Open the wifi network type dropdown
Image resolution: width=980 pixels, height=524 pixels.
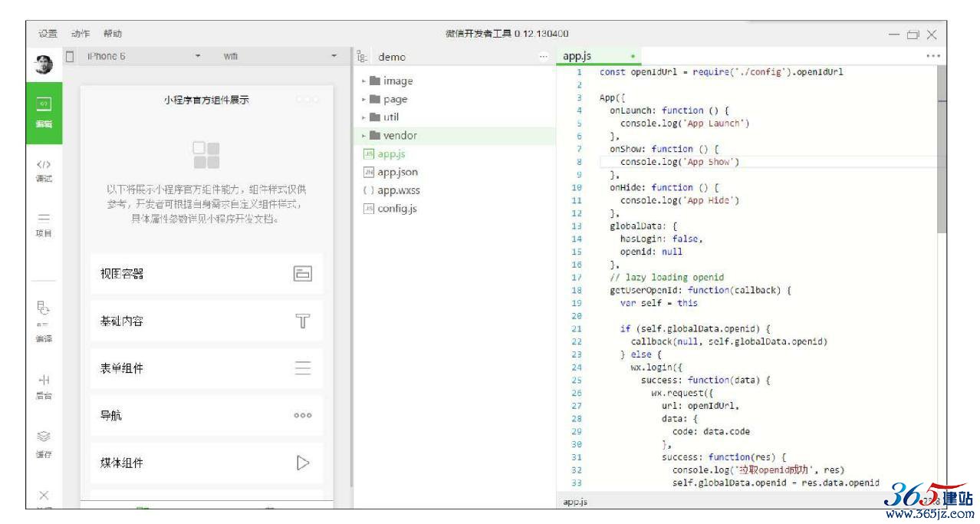[x=281, y=57]
